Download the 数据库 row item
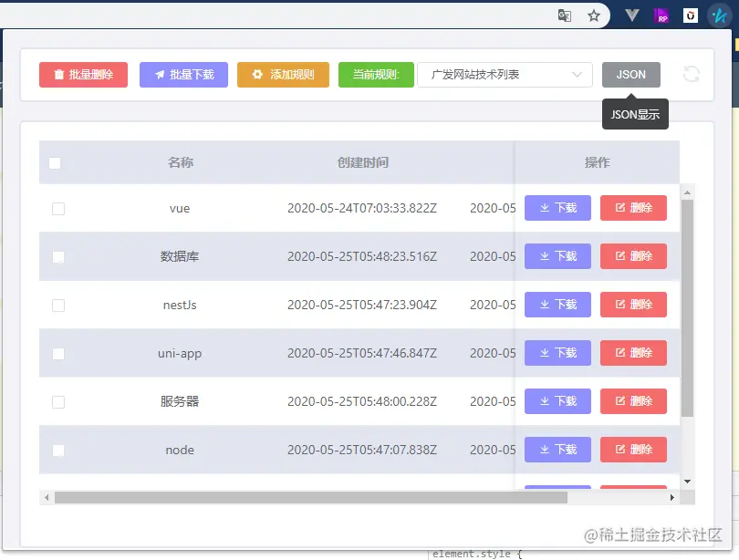 (557, 256)
